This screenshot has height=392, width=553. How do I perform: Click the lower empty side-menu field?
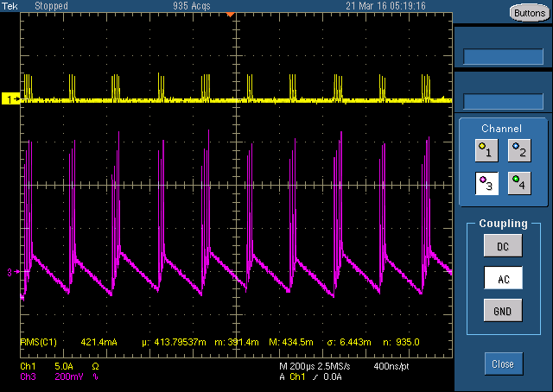click(x=503, y=102)
